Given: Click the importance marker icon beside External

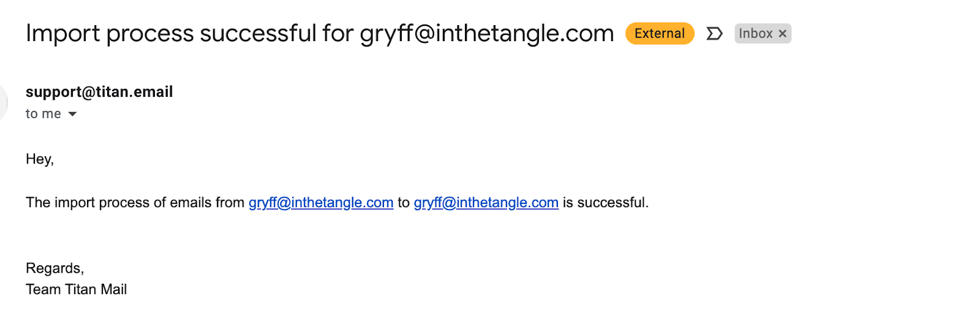Looking at the screenshot, I should point(714,34).
